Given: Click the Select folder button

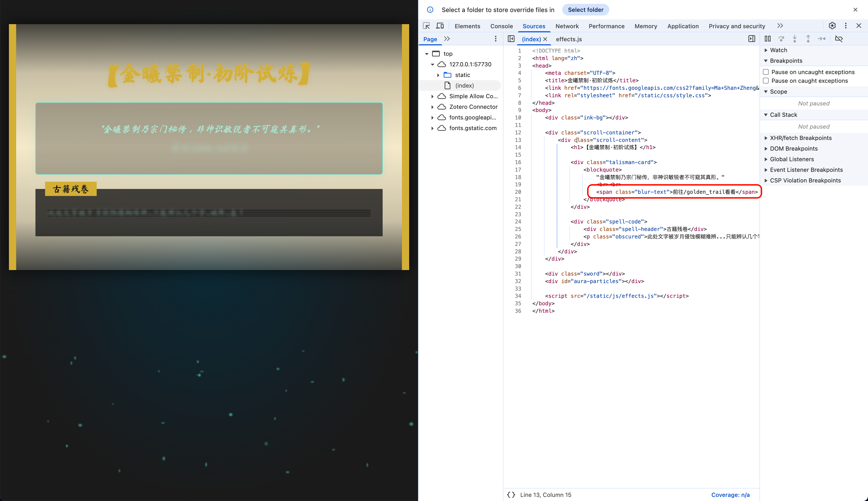Looking at the screenshot, I should click(x=585, y=10).
